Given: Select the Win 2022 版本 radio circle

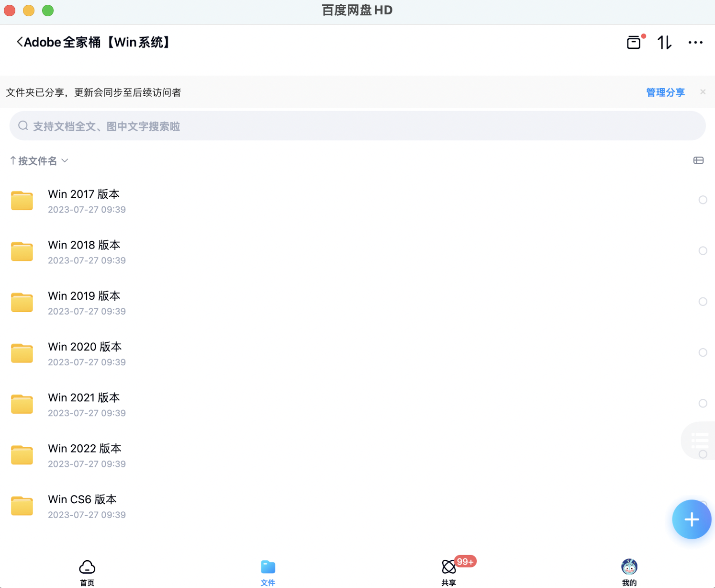Looking at the screenshot, I should click(703, 454).
